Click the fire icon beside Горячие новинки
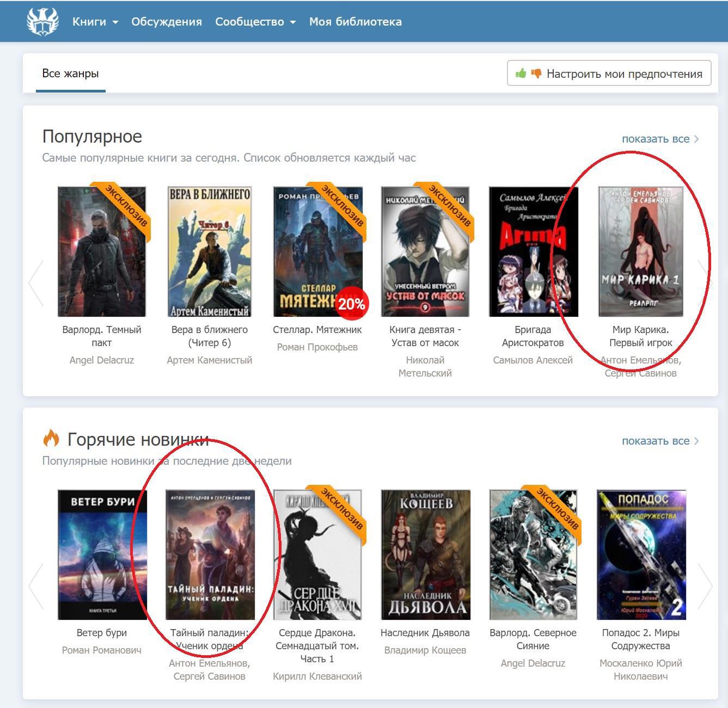The image size is (728, 708). (51, 439)
